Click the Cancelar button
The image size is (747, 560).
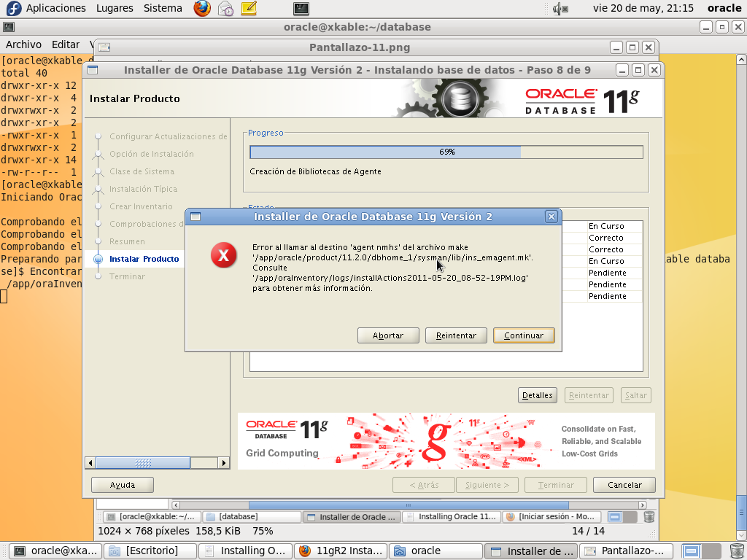[x=624, y=485]
